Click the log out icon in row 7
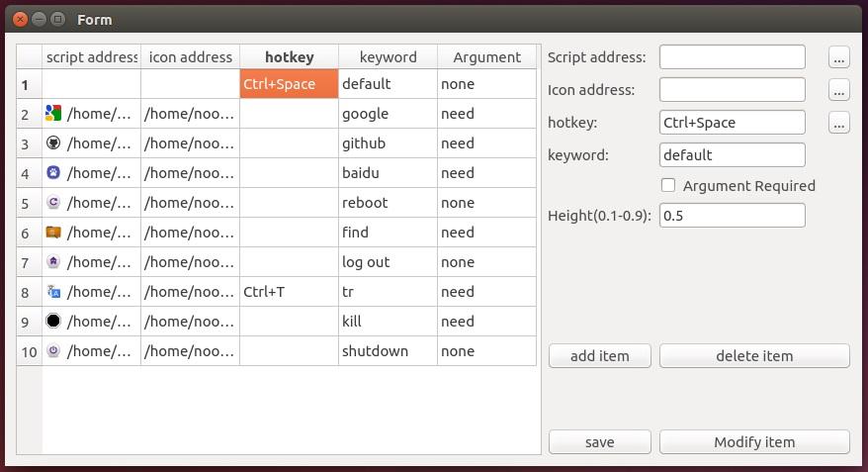Image resolution: width=868 pixels, height=472 pixels. point(53,261)
